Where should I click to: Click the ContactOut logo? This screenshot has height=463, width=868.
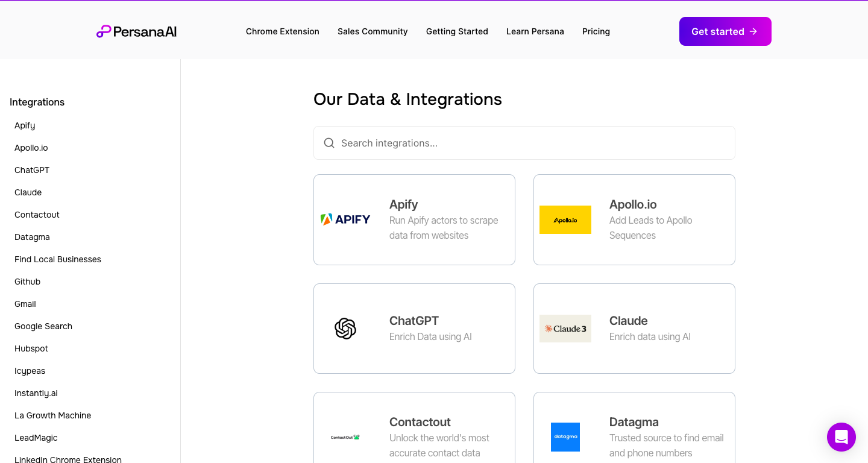click(345, 437)
